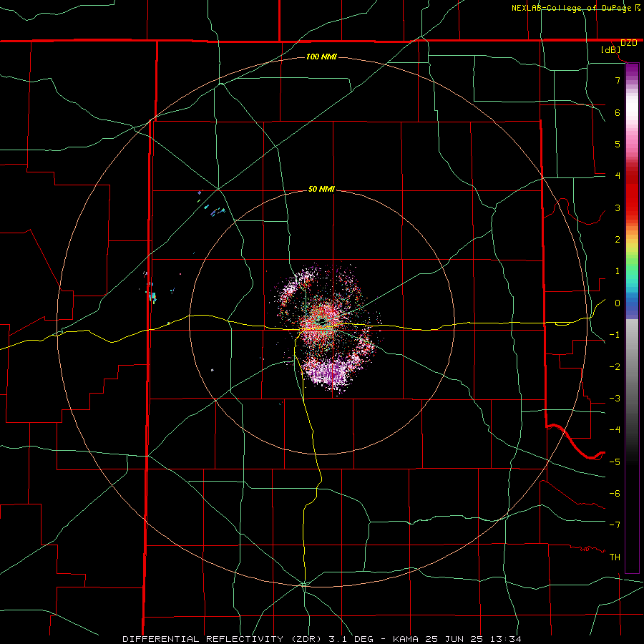The width and height of the screenshot is (644, 644).
Task: Click the 1 dB value on the color scale
Action: (618, 271)
